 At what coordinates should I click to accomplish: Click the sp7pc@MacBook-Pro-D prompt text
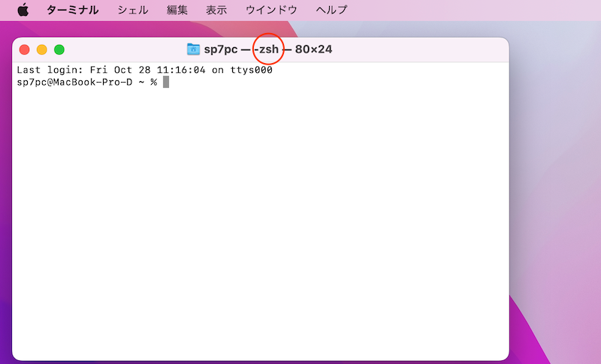[74, 82]
